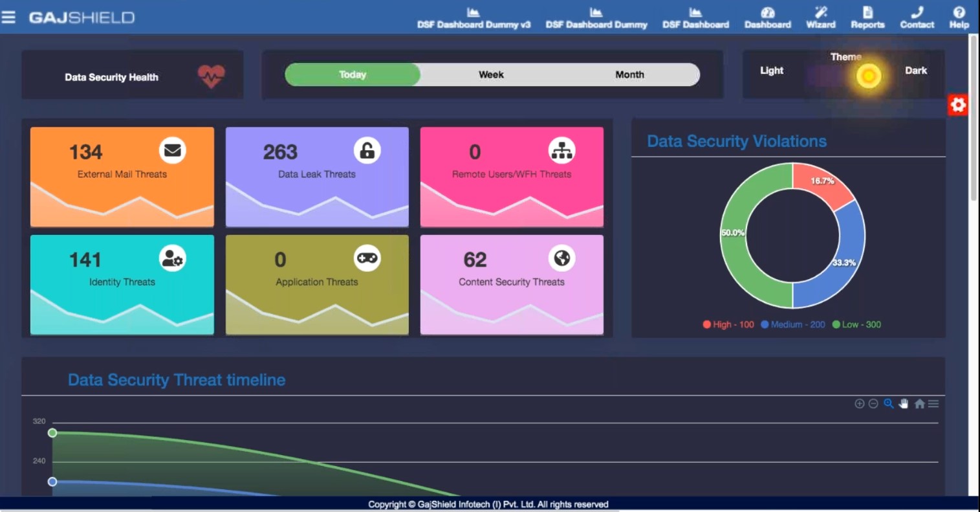Open Help
Screen dimensions: 980x512
[959, 18]
